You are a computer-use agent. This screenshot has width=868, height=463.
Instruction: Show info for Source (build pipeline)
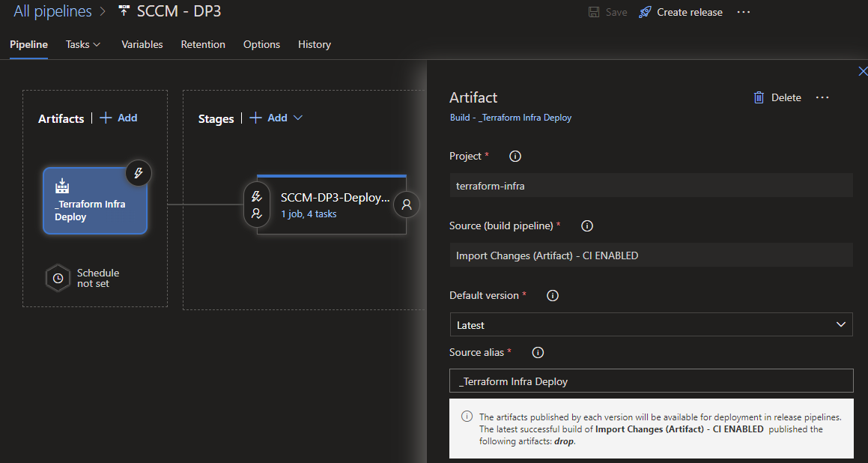587,226
